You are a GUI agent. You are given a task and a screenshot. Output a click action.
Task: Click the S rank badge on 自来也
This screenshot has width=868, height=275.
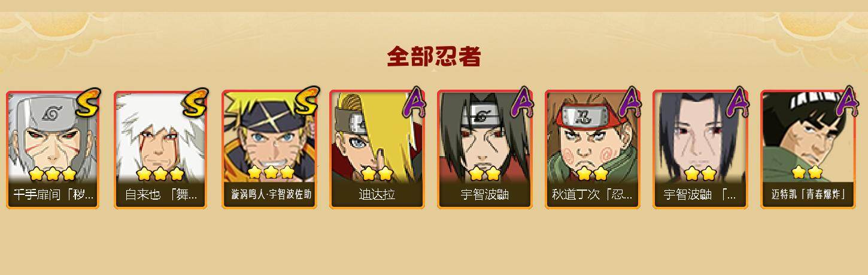pyautogui.click(x=195, y=102)
